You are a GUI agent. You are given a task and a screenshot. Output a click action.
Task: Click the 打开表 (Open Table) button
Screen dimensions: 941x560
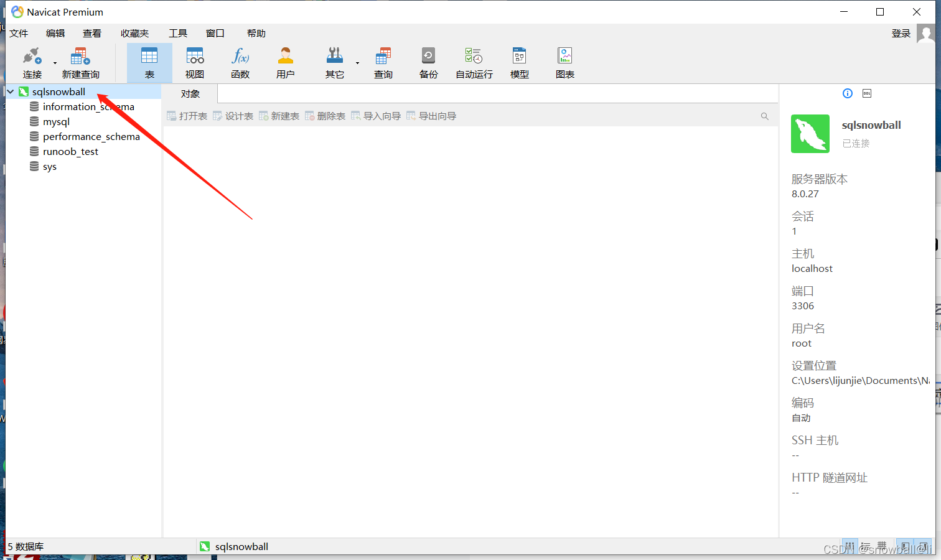(x=187, y=116)
